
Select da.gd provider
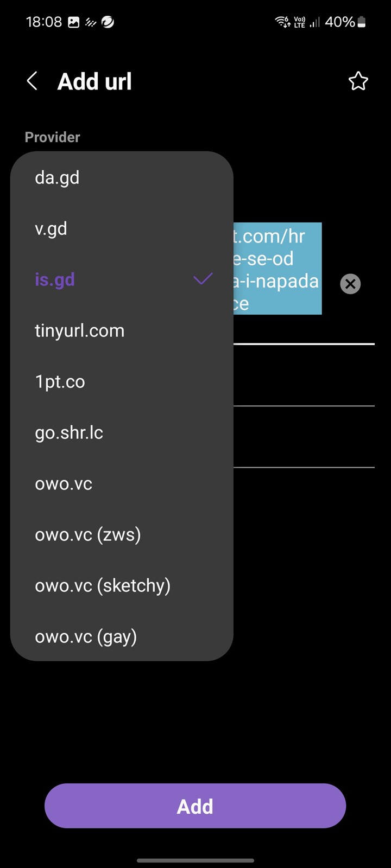tap(122, 177)
